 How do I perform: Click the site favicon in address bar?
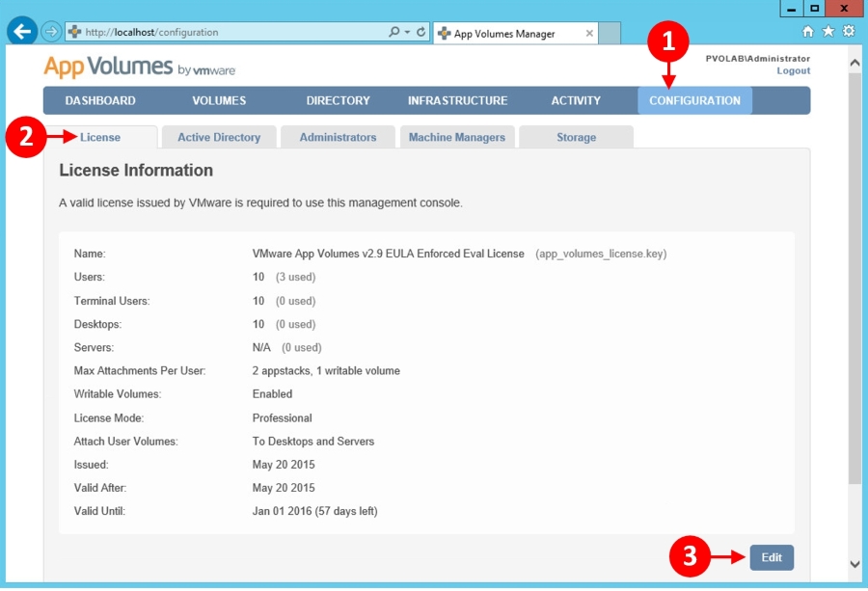tap(74, 32)
